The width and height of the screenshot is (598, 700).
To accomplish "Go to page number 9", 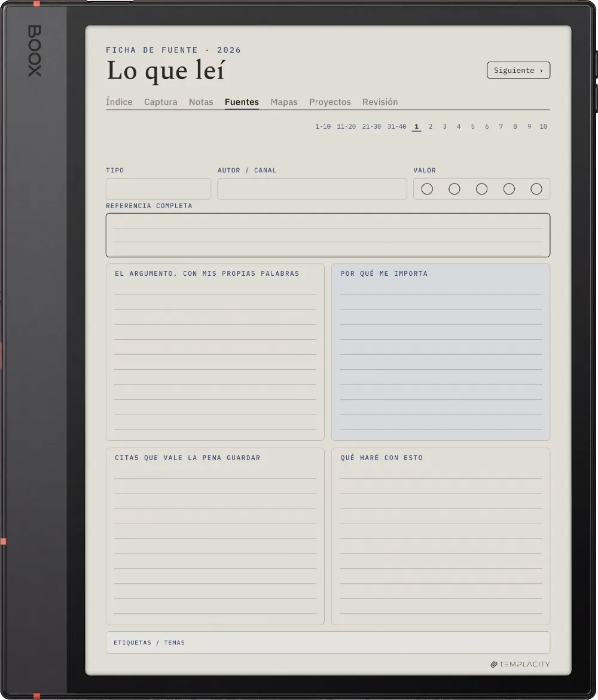I will click(x=529, y=127).
